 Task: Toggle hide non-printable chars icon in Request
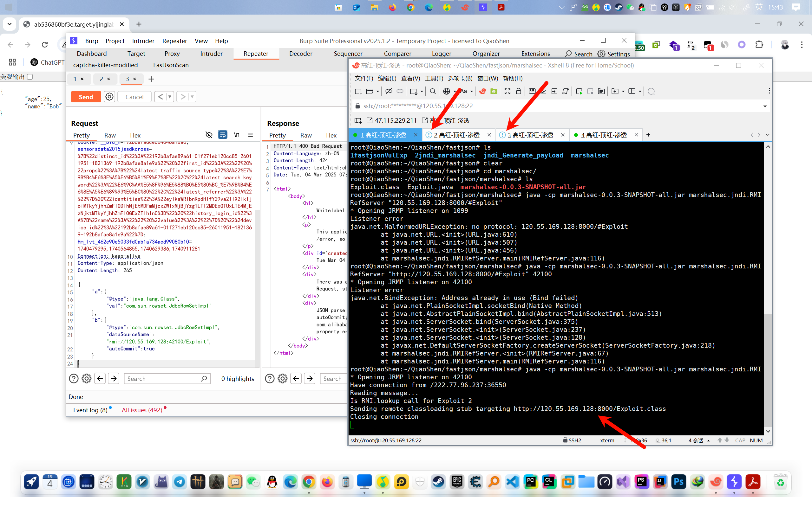coord(209,135)
